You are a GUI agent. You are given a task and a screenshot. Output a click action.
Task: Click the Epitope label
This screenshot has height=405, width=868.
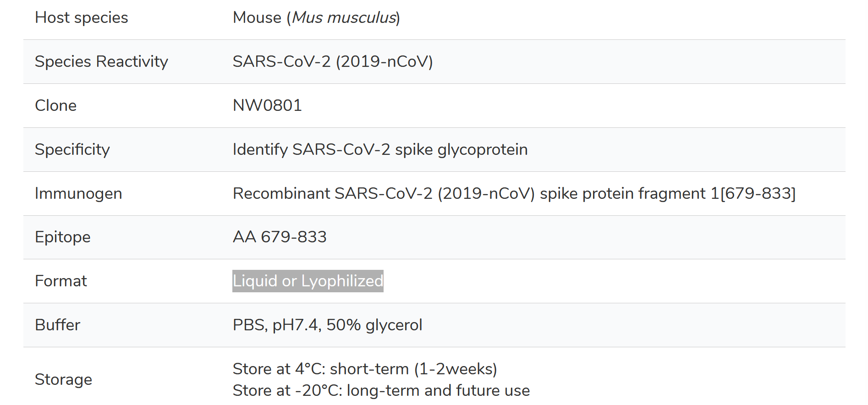[63, 237]
